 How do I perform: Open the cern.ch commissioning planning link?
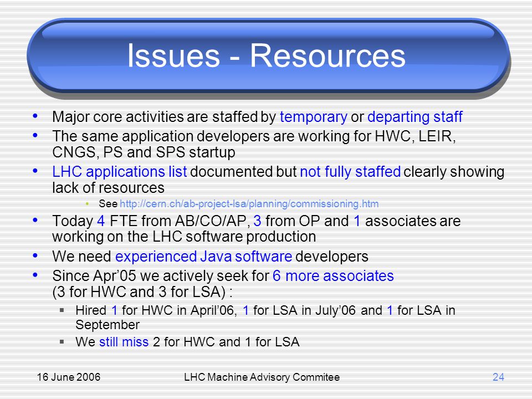(249, 204)
